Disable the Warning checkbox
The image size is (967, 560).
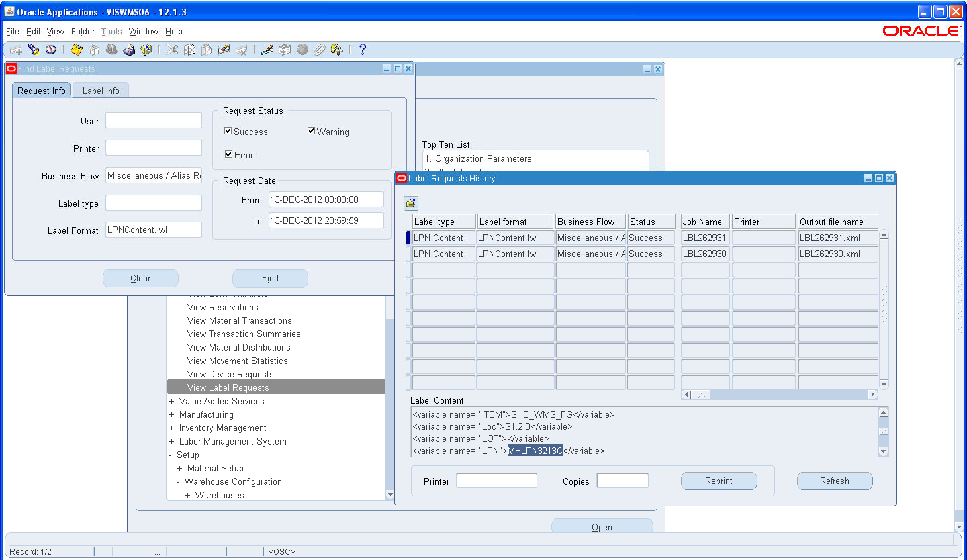point(311,131)
